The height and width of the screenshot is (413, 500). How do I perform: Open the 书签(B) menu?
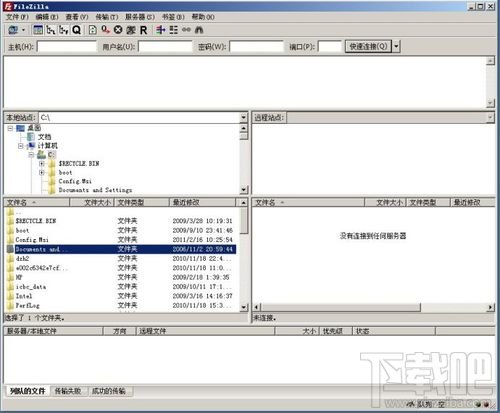173,17
